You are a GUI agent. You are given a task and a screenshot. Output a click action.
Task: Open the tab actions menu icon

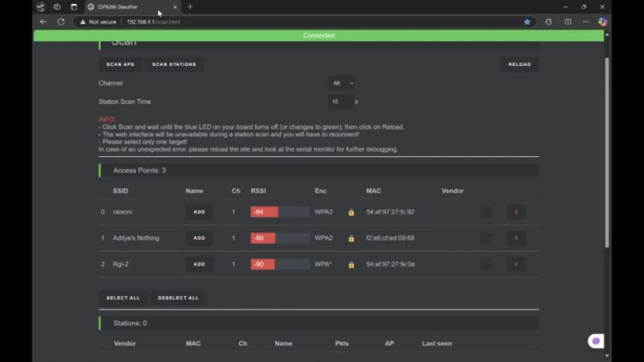coord(74,7)
